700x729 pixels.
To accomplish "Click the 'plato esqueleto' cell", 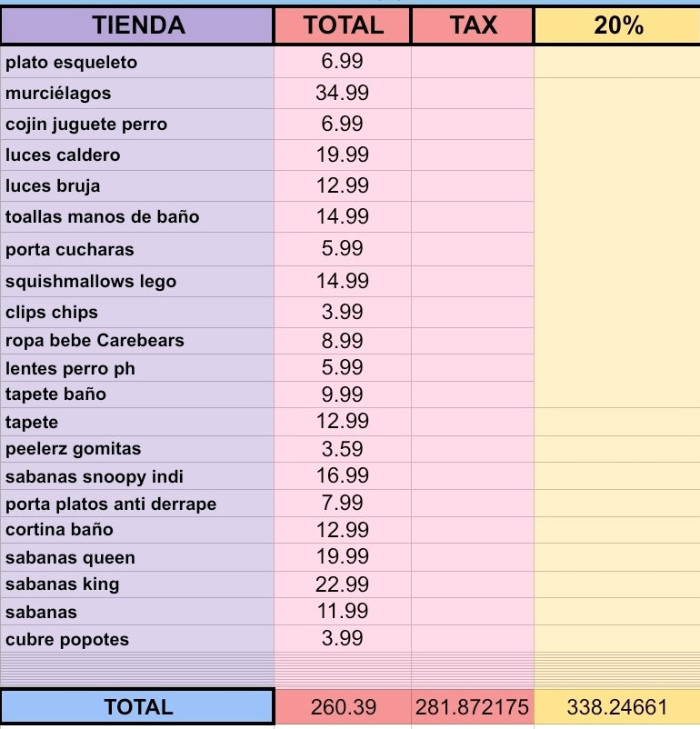I will tap(137, 62).
